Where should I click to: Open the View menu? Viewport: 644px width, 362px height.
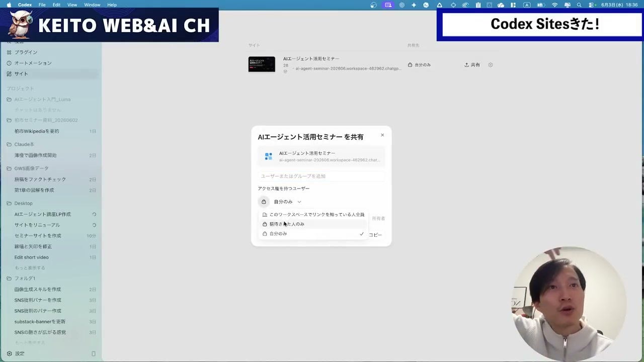click(x=72, y=5)
